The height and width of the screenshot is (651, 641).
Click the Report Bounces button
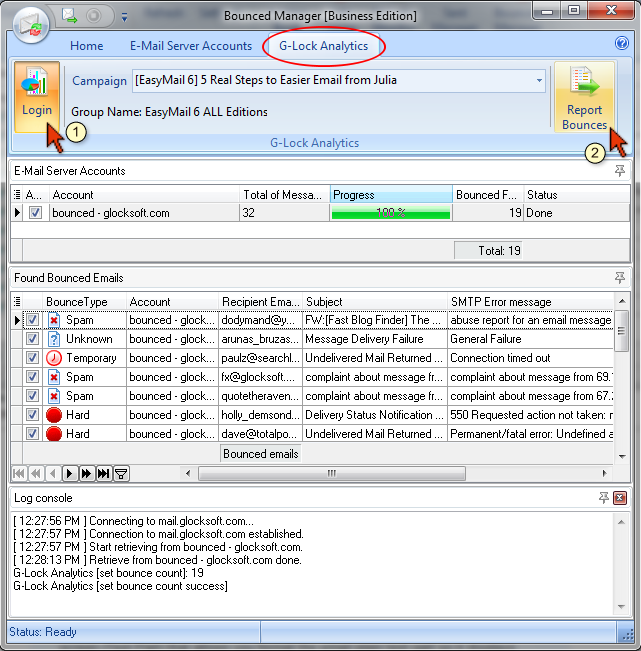click(584, 97)
